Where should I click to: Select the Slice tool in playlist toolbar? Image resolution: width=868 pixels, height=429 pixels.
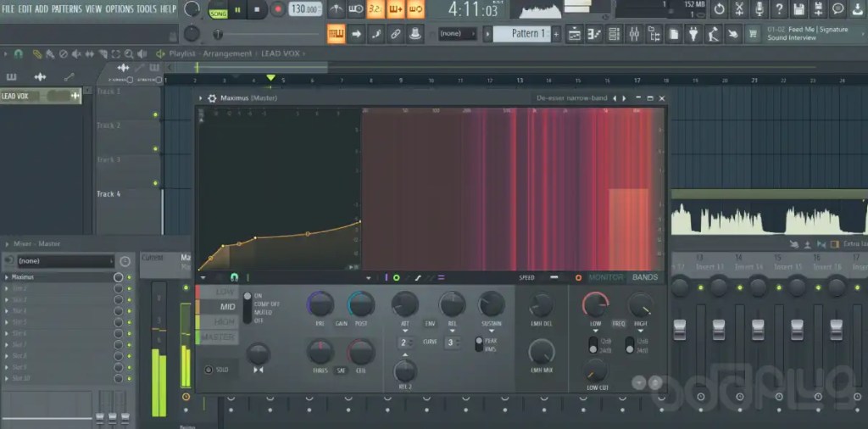click(103, 53)
